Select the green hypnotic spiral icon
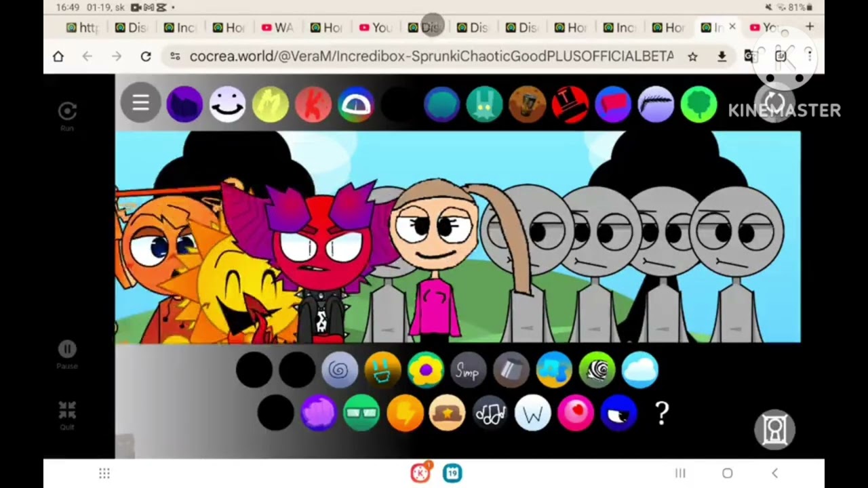Screen dimensions: 868x488 click(597, 370)
